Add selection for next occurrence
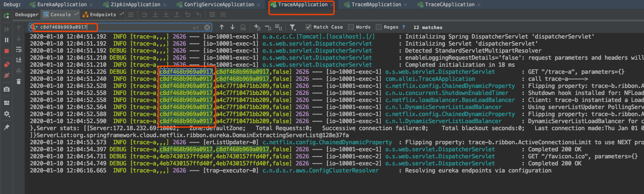Screen dimensions: 644x194 pyautogui.click(x=257, y=27)
